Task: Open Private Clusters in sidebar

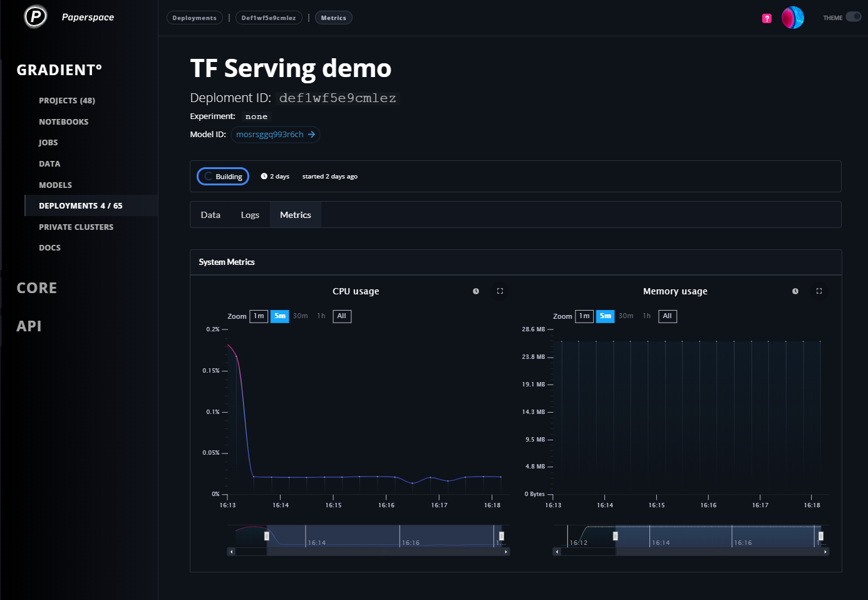Action: [76, 227]
